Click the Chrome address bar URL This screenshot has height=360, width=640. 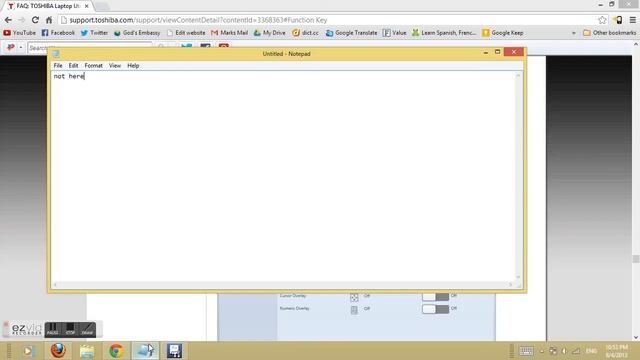tap(198, 20)
